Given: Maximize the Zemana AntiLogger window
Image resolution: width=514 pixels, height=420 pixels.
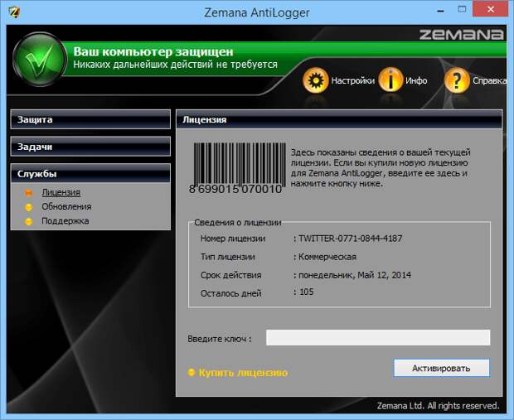Looking at the screenshot, I should tap(463, 10).
